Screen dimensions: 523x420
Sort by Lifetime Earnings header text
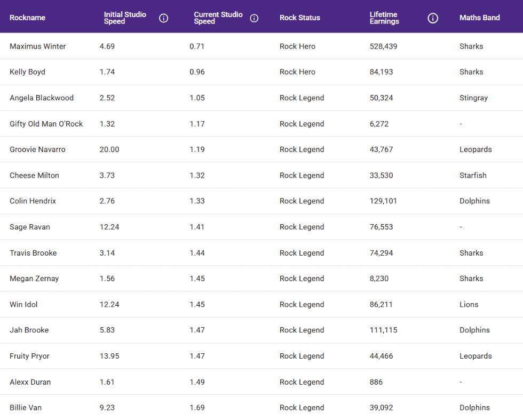coord(384,18)
